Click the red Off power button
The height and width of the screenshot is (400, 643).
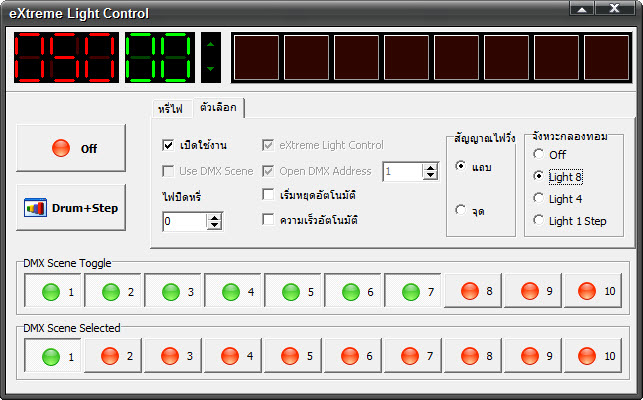coord(71,148)
